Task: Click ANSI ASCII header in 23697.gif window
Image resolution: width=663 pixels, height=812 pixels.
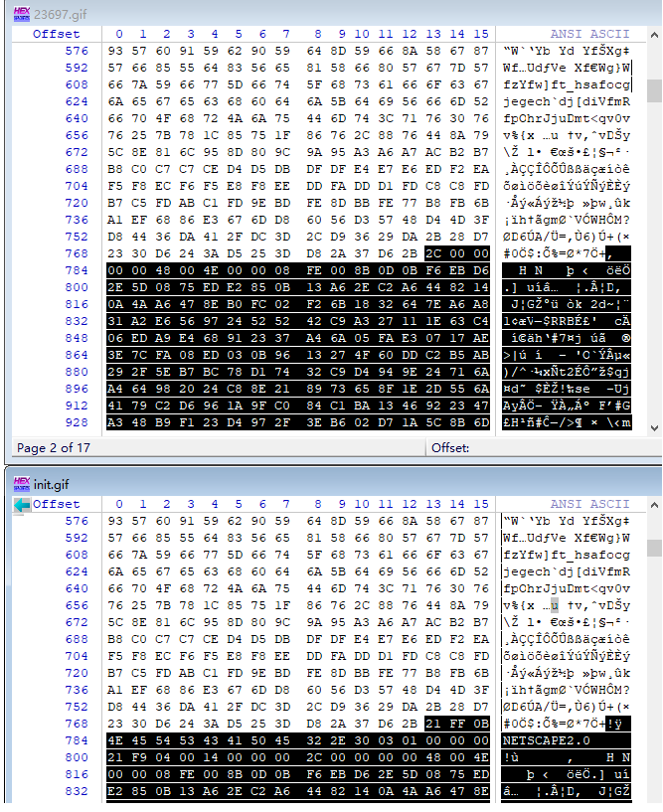Action: pos(589,34)
